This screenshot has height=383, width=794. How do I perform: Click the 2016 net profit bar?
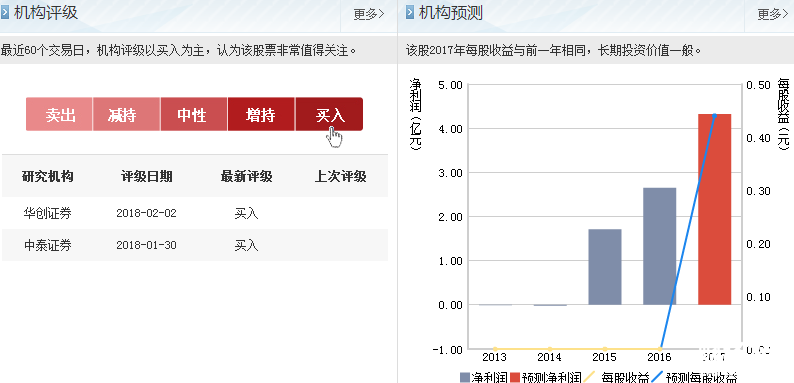[x=659, y=246]
